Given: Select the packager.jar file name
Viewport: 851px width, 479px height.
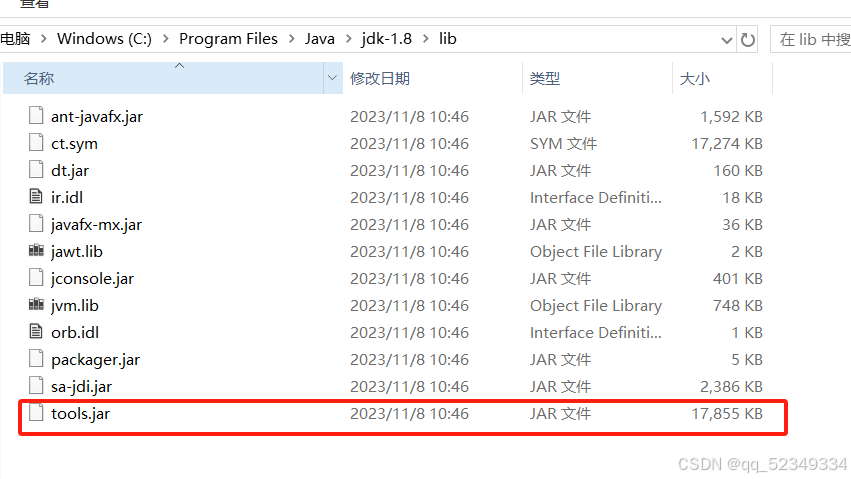Looking at the screenshot, I should point(96,360).
